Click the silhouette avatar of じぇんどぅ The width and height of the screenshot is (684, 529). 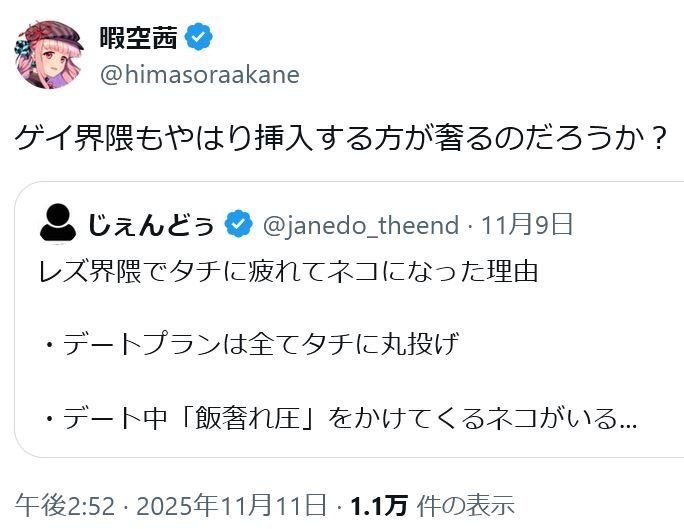point(58,223)
